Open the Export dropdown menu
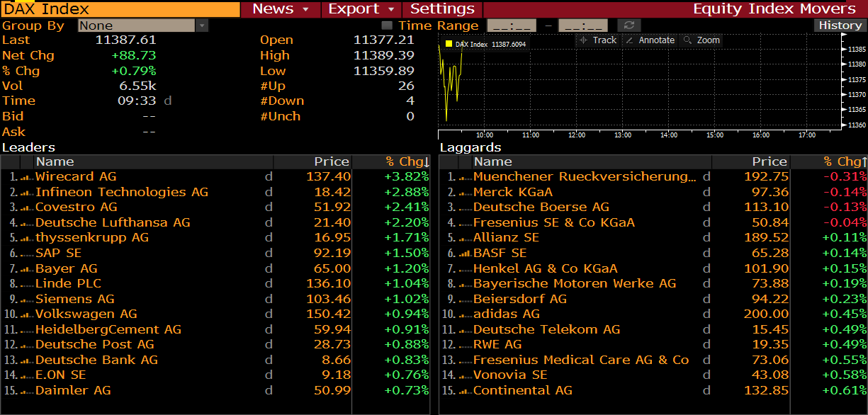 tap(361, 9)
